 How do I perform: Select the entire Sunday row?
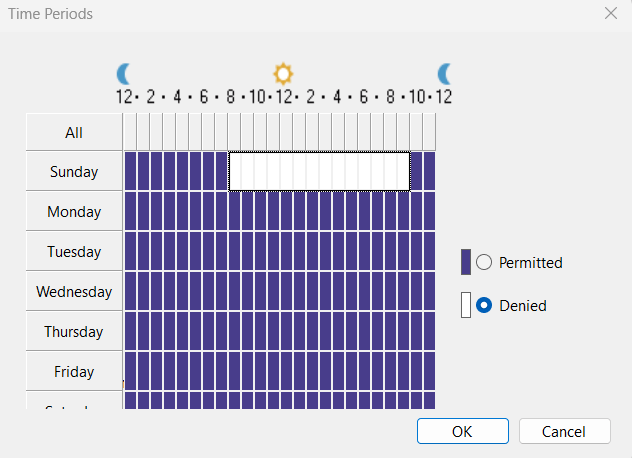pyautogui.click(x=74, y=172)
